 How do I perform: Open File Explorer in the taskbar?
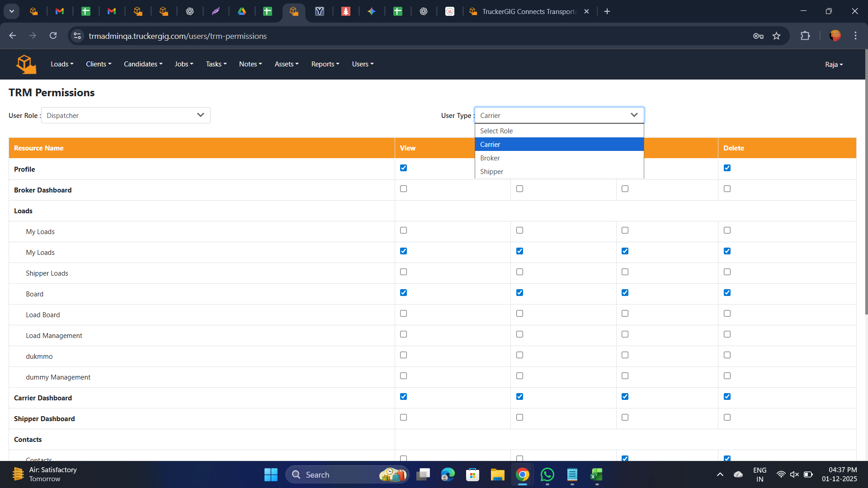click(497, 475)
